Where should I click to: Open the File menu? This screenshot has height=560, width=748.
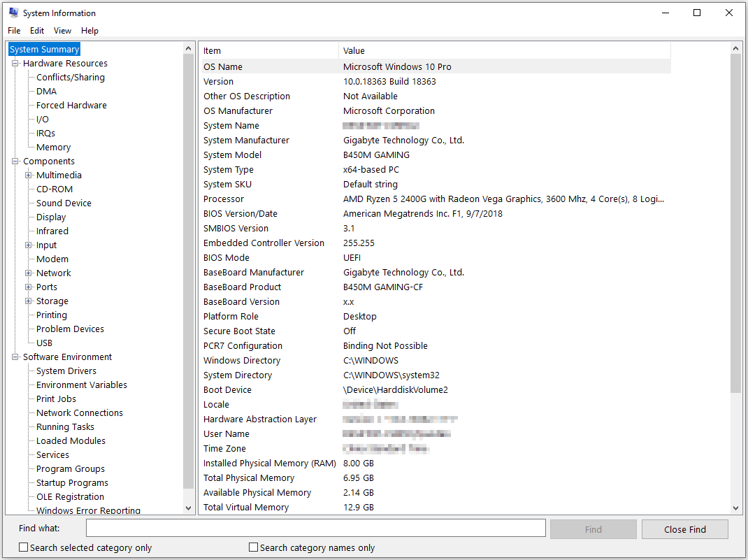coord(14,31)
